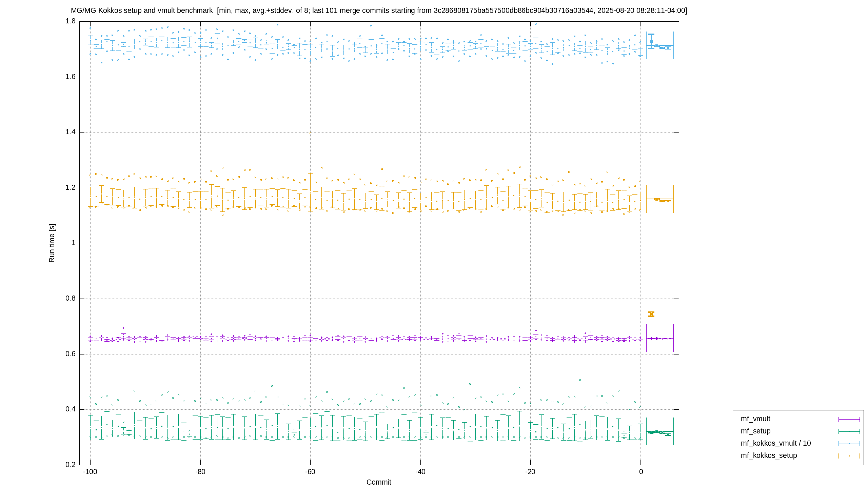Click the 'Commit' x-axis label

tap(379, 482)
